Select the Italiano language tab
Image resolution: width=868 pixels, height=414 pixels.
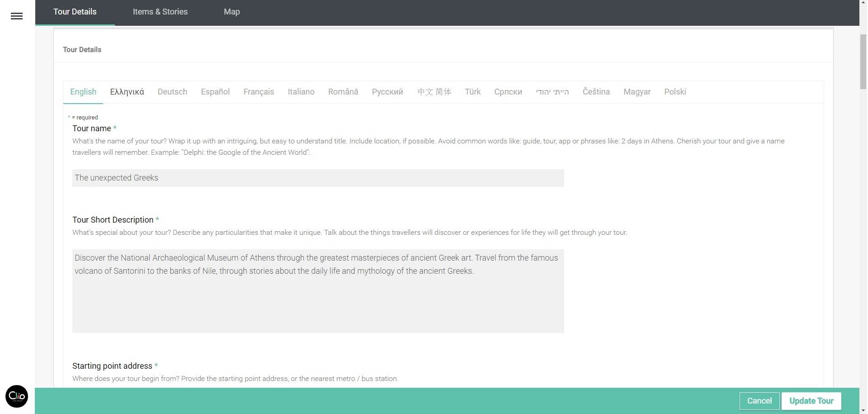(301, 92)
